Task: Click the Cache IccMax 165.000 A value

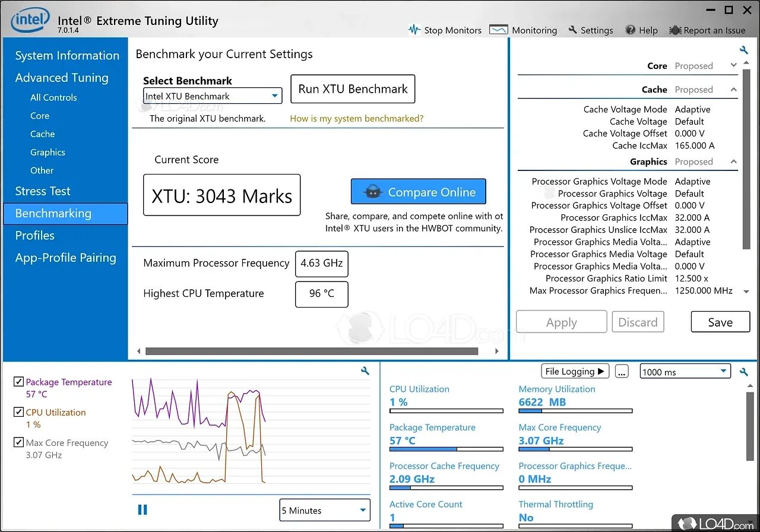Action: click(x=695, y=145)
